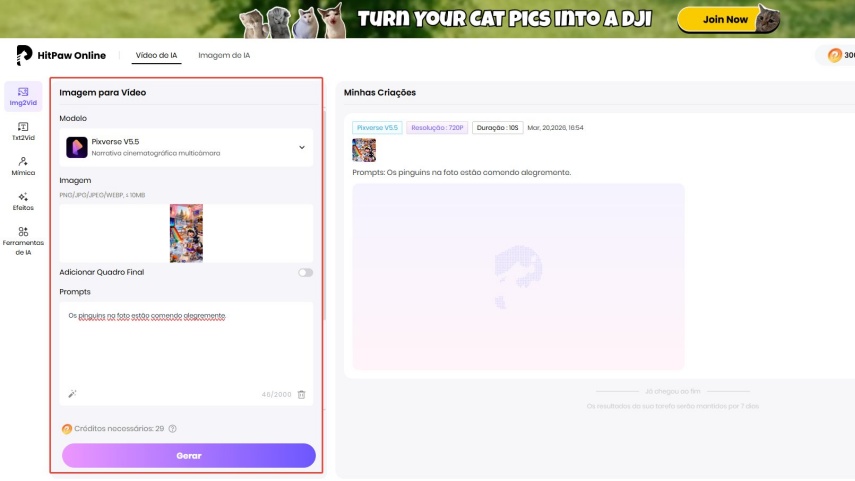This screenshot has height=481, width=855.
Task: Toggle Adicionar Quadro Final switch
Action: pos(305,273)
